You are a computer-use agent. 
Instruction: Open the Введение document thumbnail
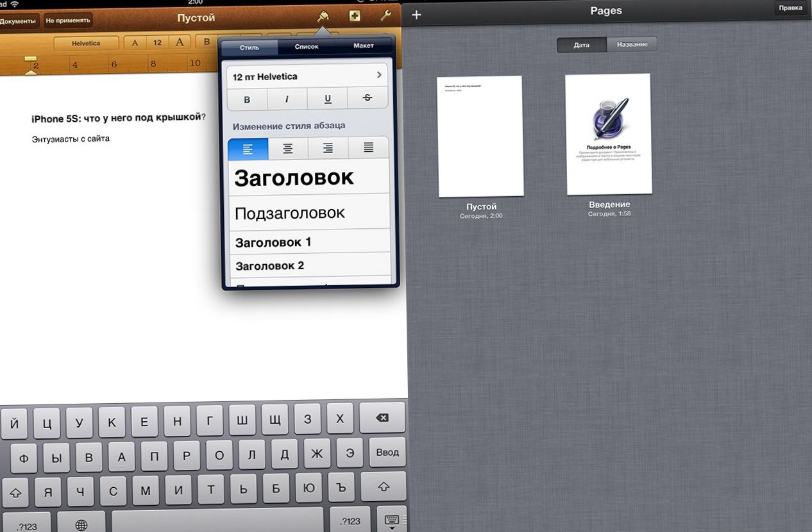609,134
